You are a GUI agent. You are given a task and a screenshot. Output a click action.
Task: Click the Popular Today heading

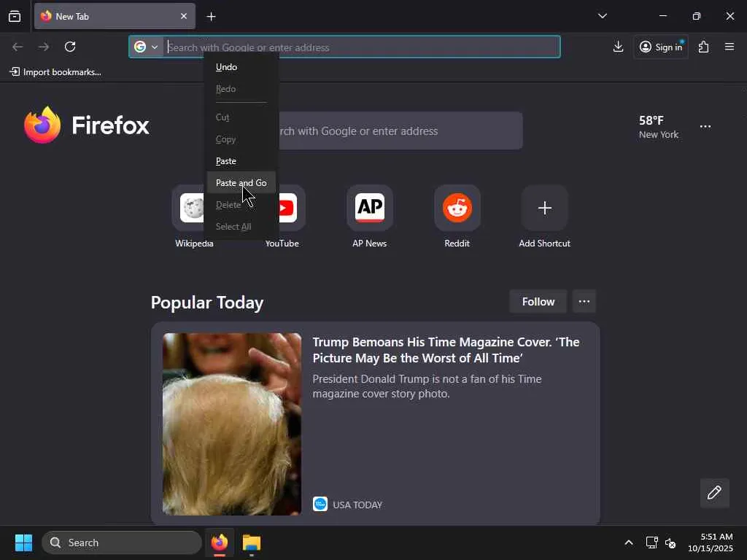click(x=207, y=303)
